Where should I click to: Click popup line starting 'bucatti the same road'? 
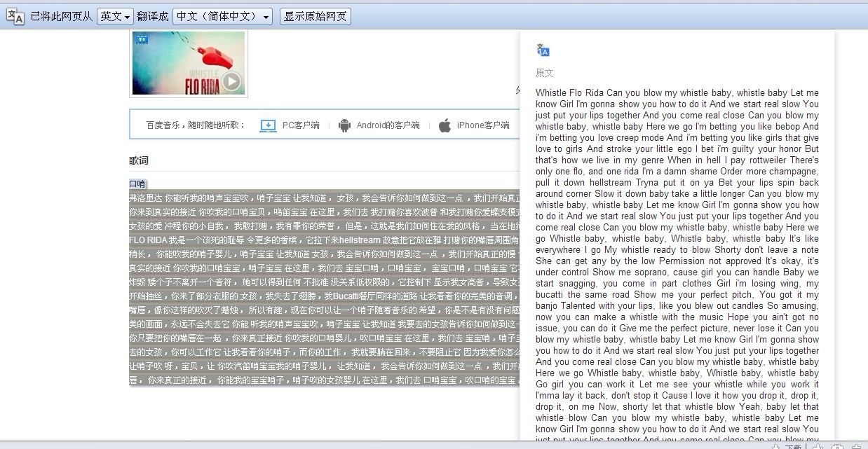pyautogui.click(x=677, y=294)
